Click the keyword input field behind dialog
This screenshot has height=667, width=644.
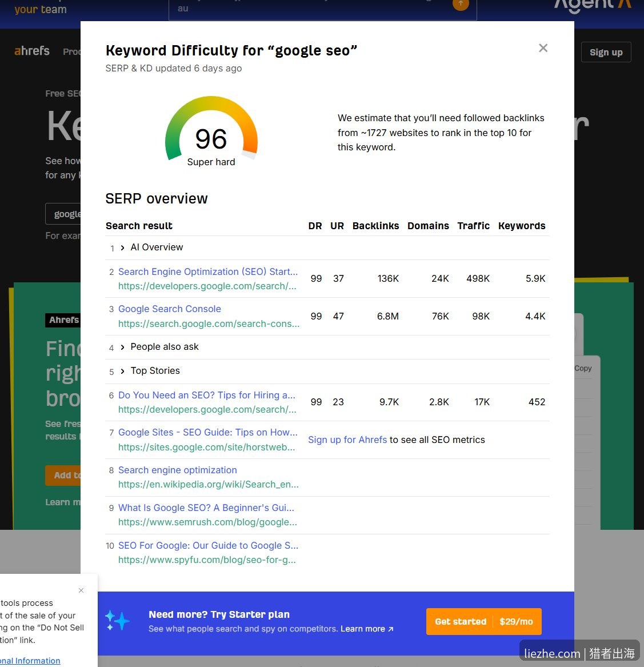click(x=63, y=214)
